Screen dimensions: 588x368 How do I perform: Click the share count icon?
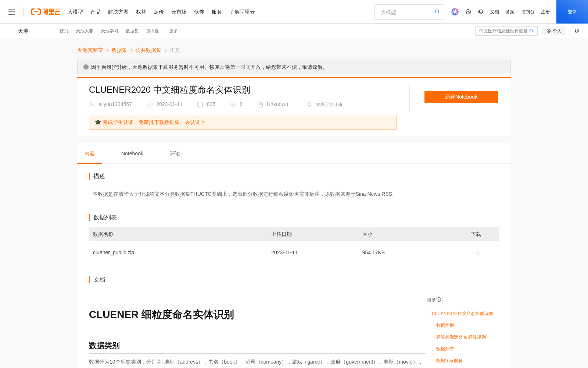tap(233, 105)
